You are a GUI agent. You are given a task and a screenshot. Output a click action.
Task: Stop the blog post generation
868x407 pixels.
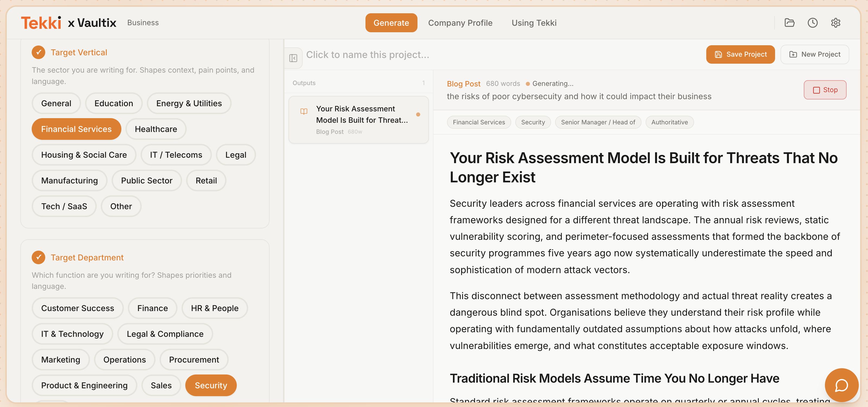(x=825, y=90)
